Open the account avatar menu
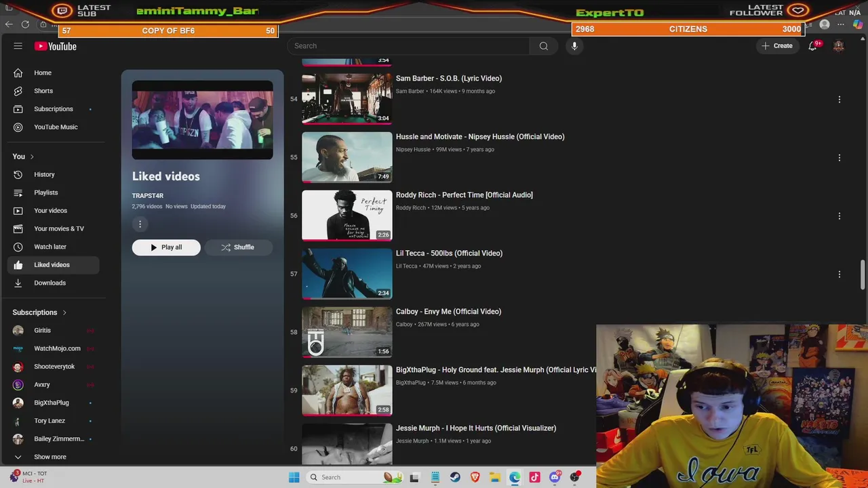 pyautogui.click(x=839, y=46)
